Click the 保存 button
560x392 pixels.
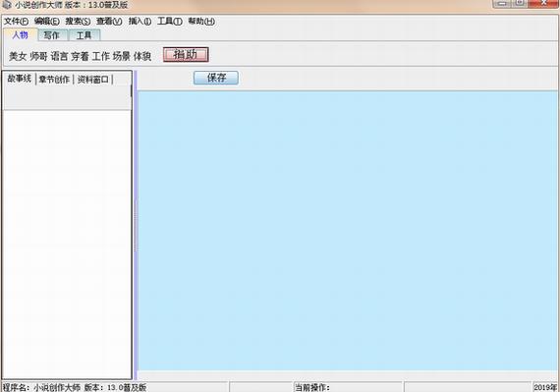point(216,78)
